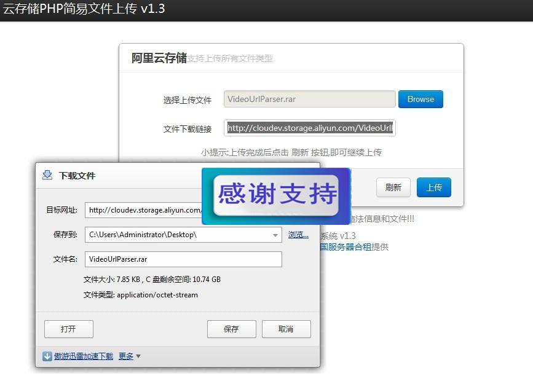Click the blue 上传 upload button

point(434,187)
